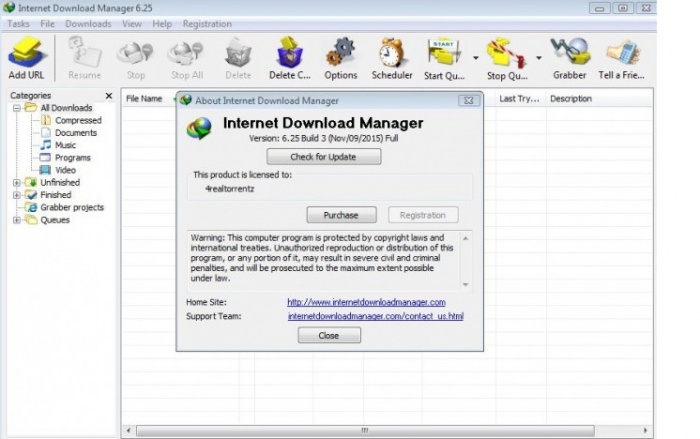Expand the Unfinished tree node
This screenshot has height=439, width=700.
point(17,183)
